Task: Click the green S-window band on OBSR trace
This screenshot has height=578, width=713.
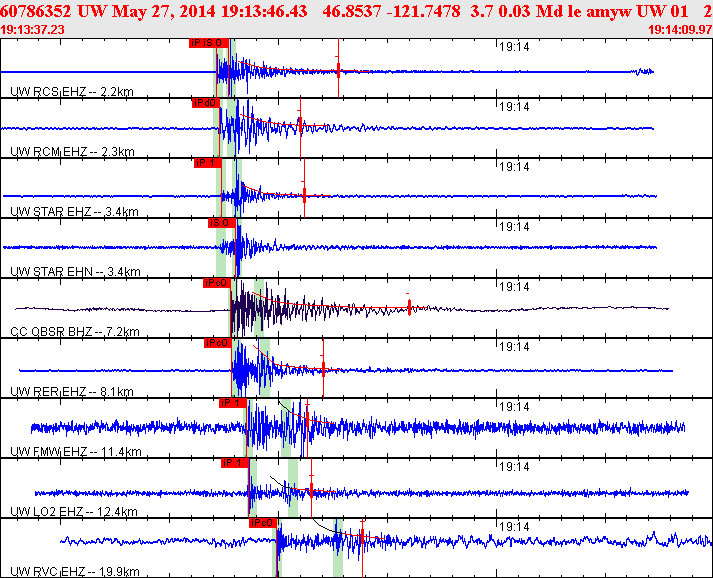Action: 259,308
